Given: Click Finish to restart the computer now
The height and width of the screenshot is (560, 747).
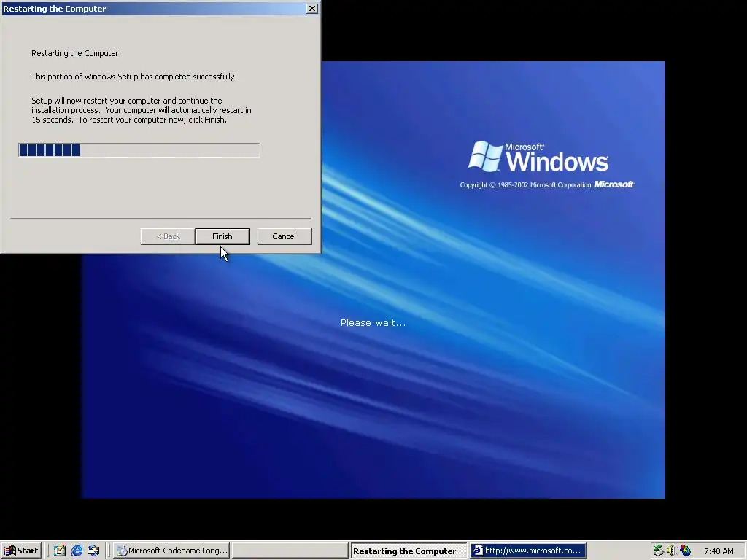Looking at the screenshot, I should (x=222, y=236).
